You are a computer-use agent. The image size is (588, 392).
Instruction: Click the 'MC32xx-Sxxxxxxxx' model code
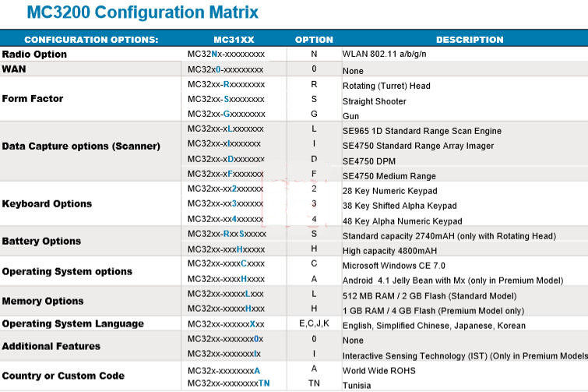pyautogui.click(x=226, y=99)
